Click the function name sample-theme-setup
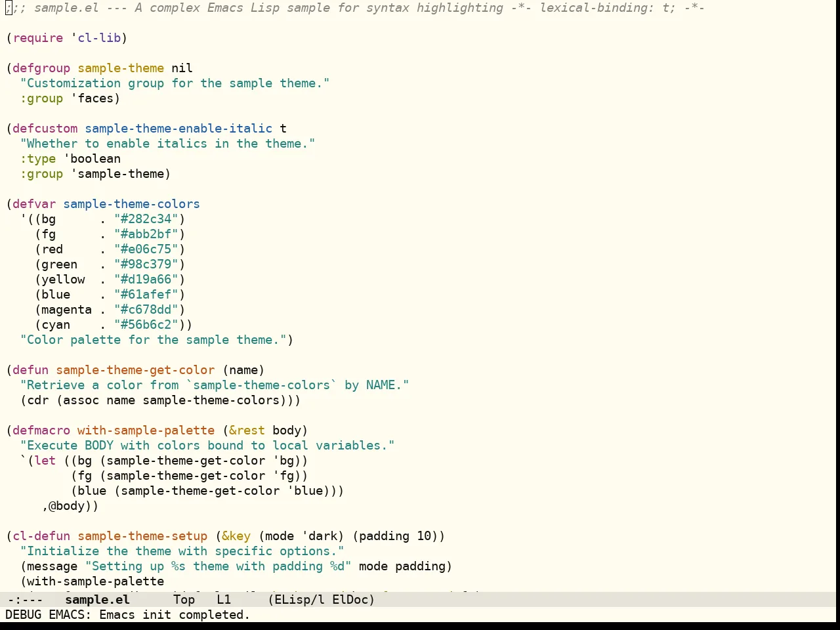This screenshot has height=630, width=840. tap(142, 536)
